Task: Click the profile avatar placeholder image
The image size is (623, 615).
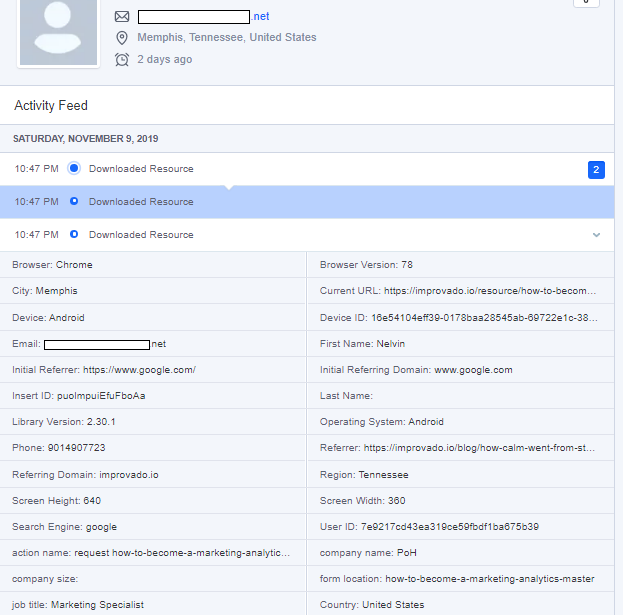Action: click(59, 31)
